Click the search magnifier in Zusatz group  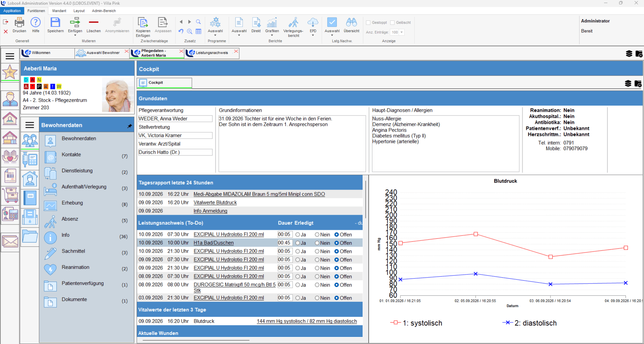coord(198,22)
